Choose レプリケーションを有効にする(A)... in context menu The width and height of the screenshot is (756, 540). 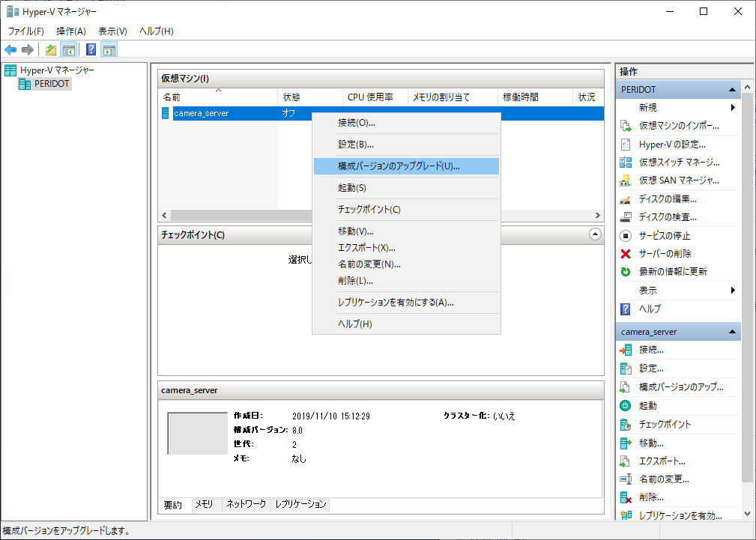[406, 303]
